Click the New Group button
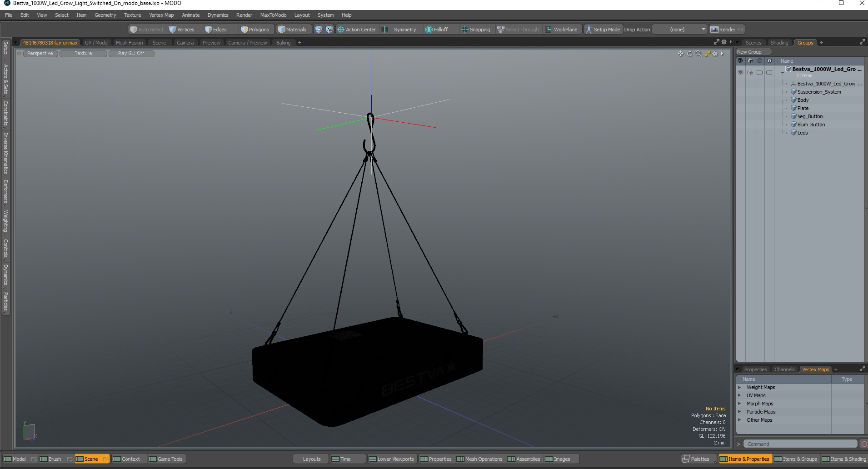868x469 pixels. click(x=753, y=52)
